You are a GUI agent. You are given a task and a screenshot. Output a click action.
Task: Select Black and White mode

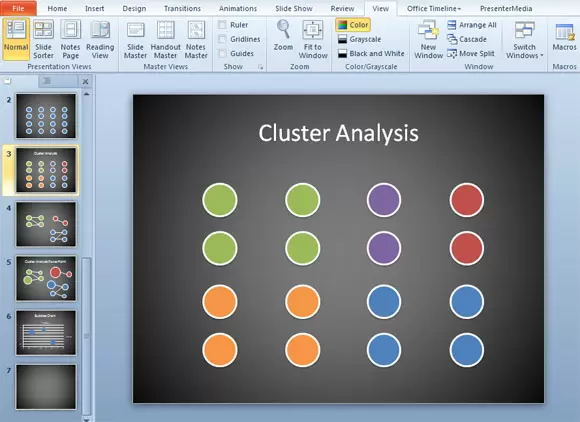point(371,54)
